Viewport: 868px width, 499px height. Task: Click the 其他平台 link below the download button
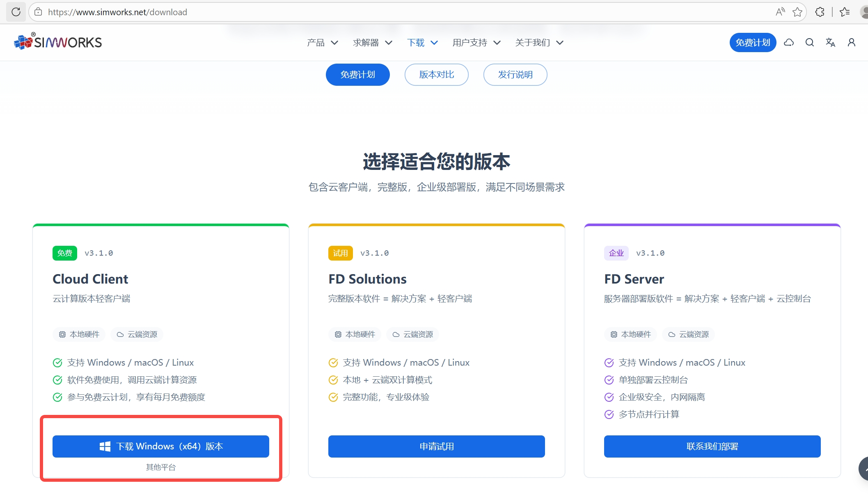160,467
